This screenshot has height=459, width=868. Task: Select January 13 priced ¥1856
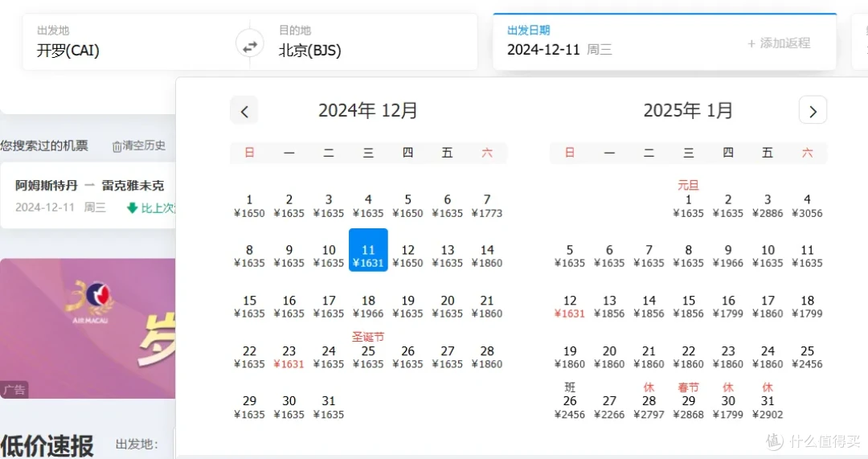609,307
